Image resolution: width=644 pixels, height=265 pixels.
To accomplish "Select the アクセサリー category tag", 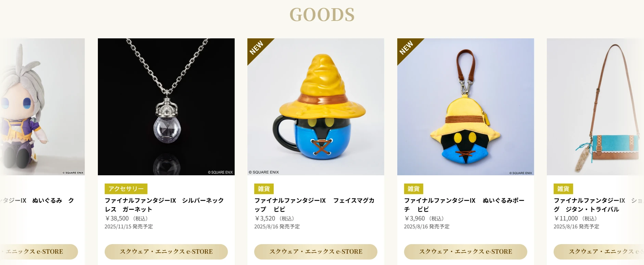I will pyautogui.click(x=126, y=189).
